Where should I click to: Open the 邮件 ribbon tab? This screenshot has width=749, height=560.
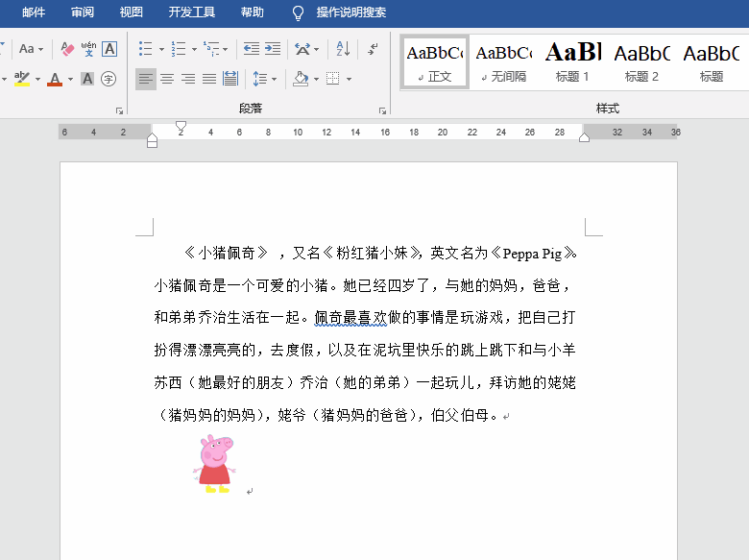pos(34,12)
